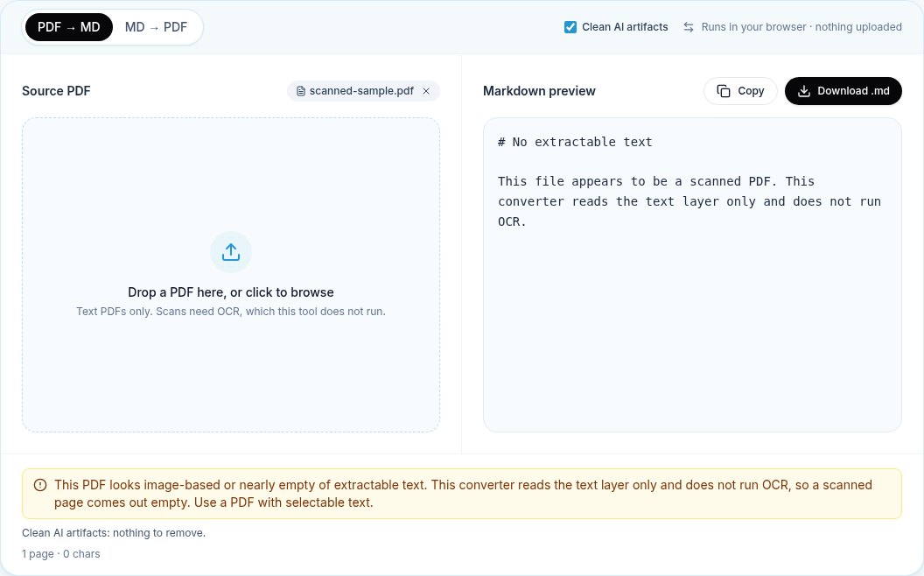
Task: Click the 'Clean AI artifacts' label text
Action: pyautogui.click(x=625, y=27)
